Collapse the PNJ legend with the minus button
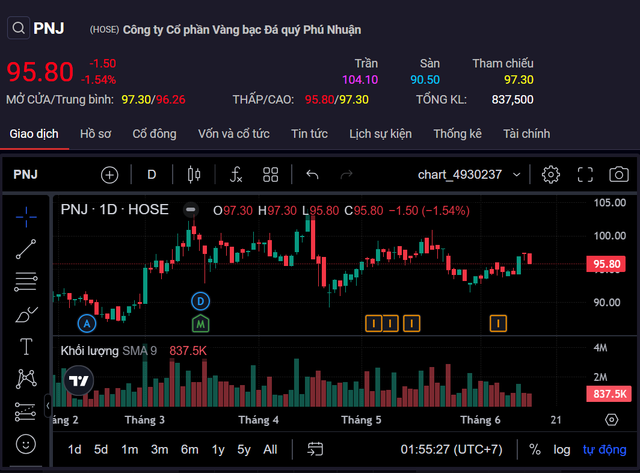Screen dimensions: 640x473 click(190, 210)
